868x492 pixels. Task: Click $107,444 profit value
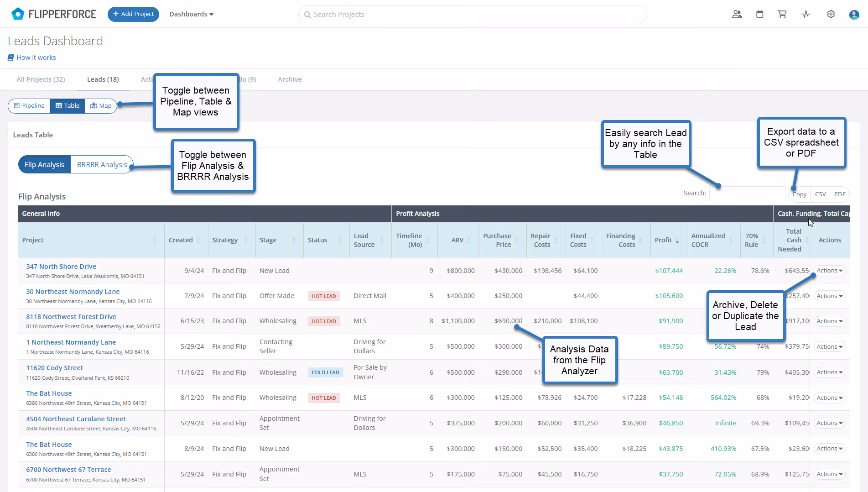[669, 271]
